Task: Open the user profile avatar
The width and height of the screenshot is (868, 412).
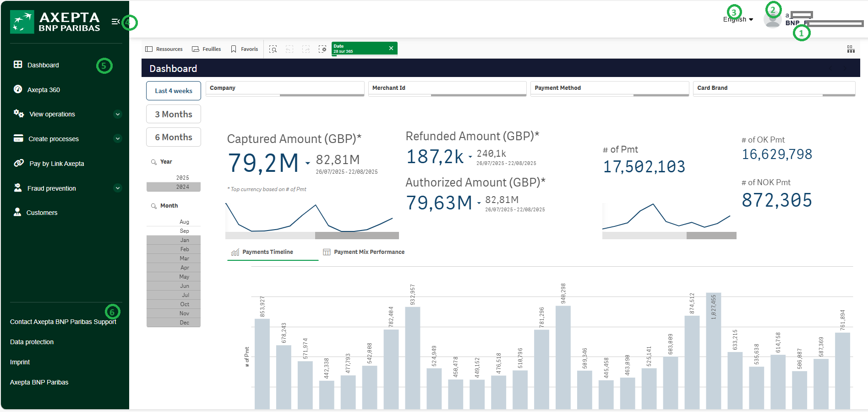Action: 772,21
